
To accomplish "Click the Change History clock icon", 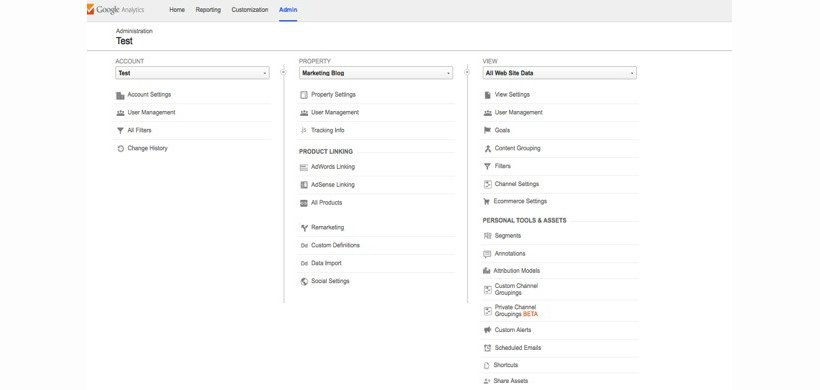I will pyautogui.click(x=120, y=148).
